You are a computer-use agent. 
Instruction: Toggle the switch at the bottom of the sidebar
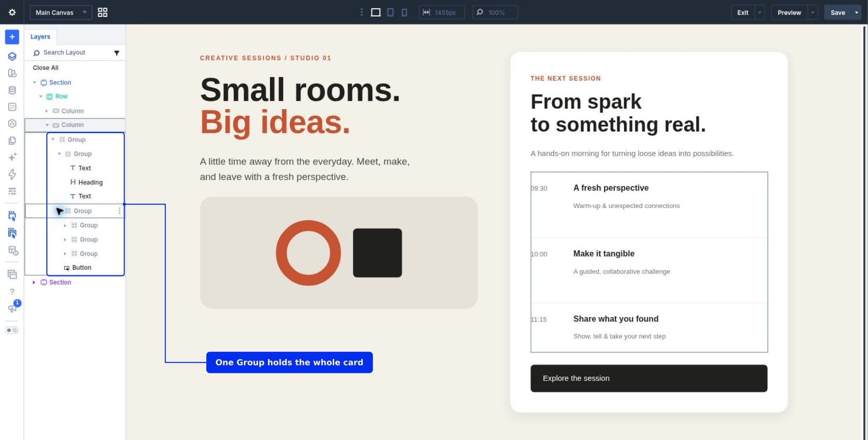12,330
